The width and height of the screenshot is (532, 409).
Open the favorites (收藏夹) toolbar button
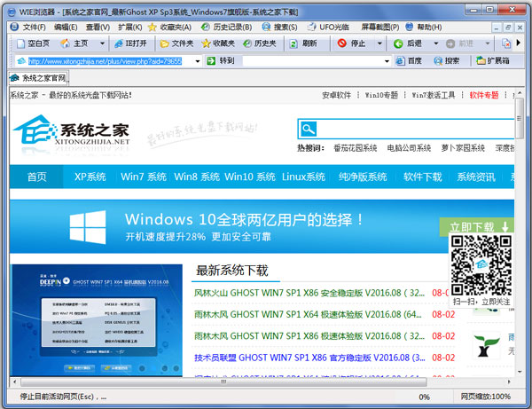coord(218,43)
